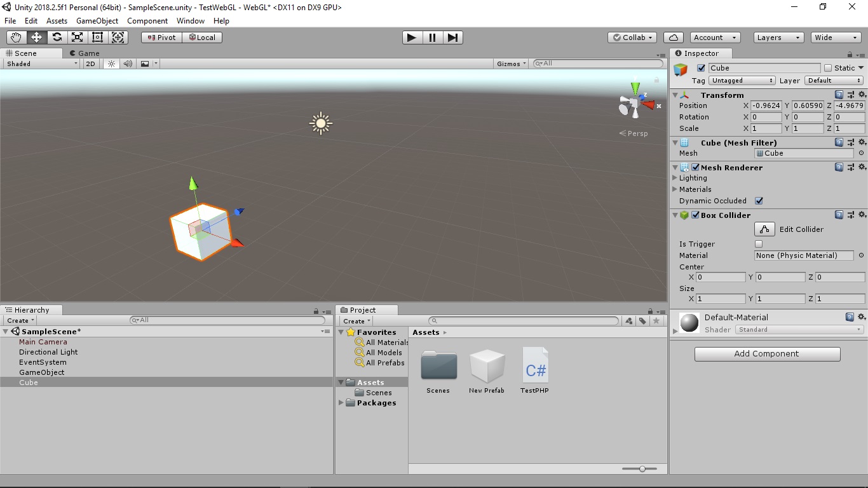Click the Add Component button

[x=767, y=354]
